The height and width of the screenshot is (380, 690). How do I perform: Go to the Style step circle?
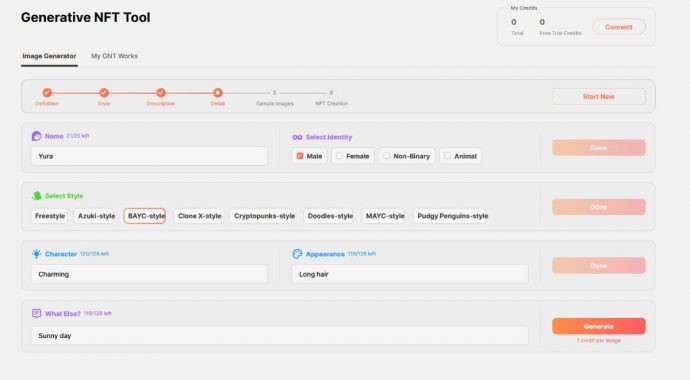[104, 93]
